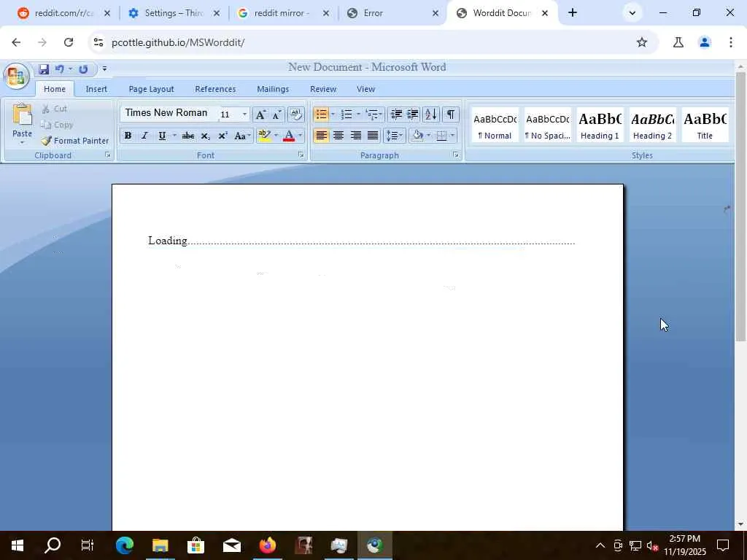
Task: Switch to Insert ribbon tab
Action: click(96, 89)
